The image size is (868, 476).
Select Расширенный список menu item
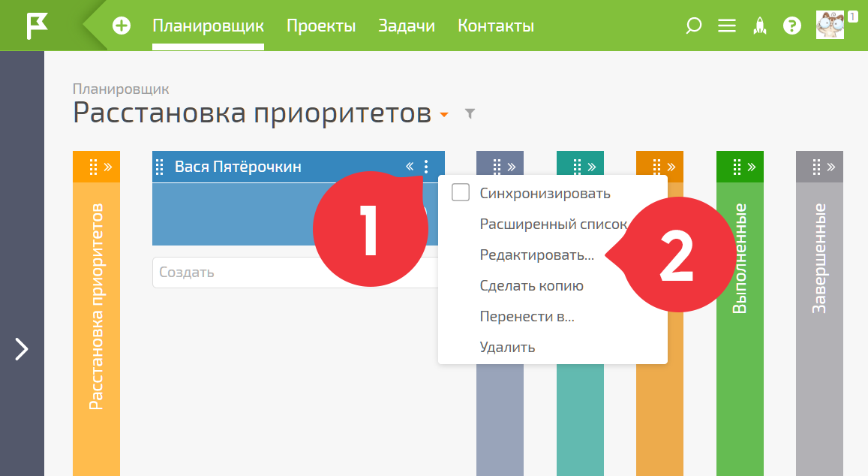coord(553,224)
